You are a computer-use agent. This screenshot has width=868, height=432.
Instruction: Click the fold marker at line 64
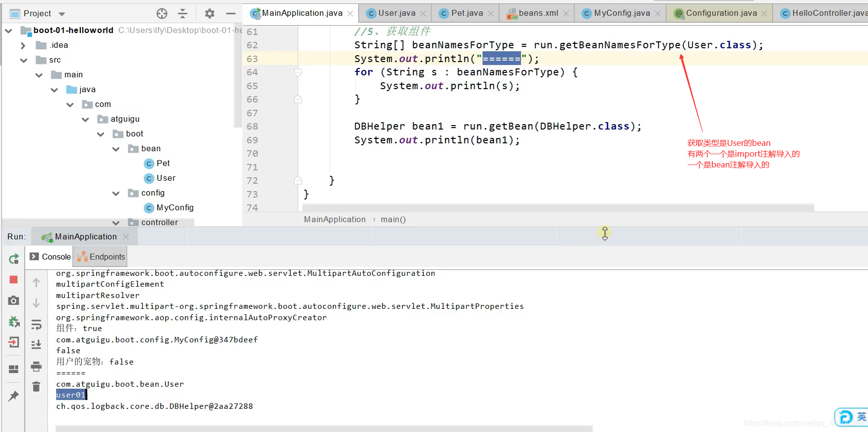point(298,72)
